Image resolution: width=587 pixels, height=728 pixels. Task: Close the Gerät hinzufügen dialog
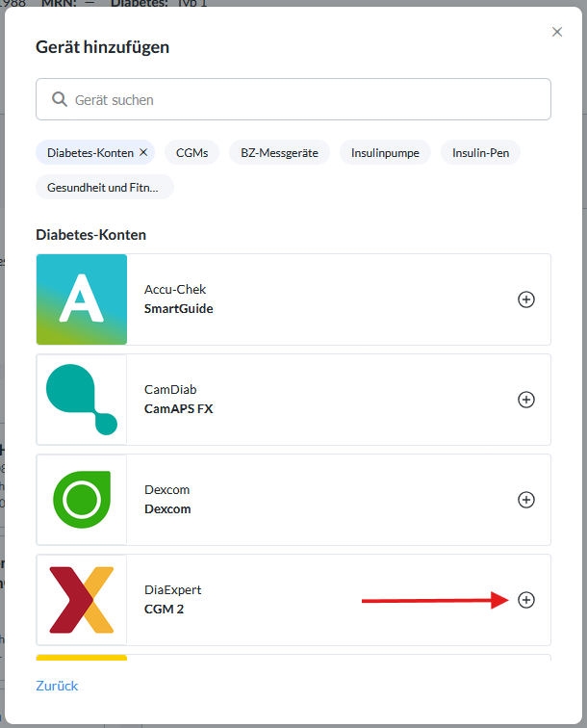click(x=557, y=32)
